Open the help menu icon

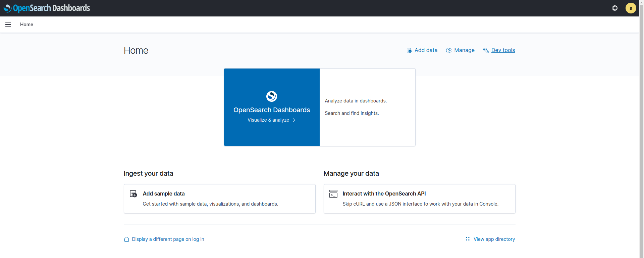pos(614,8)
